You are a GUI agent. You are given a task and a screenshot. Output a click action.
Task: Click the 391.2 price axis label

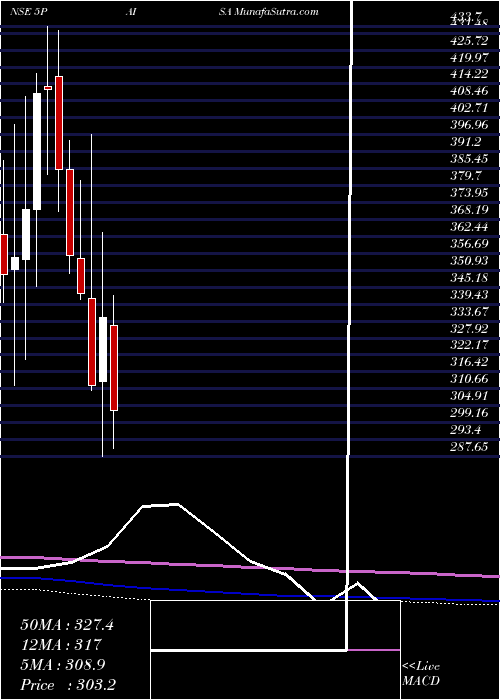point(467,142)
